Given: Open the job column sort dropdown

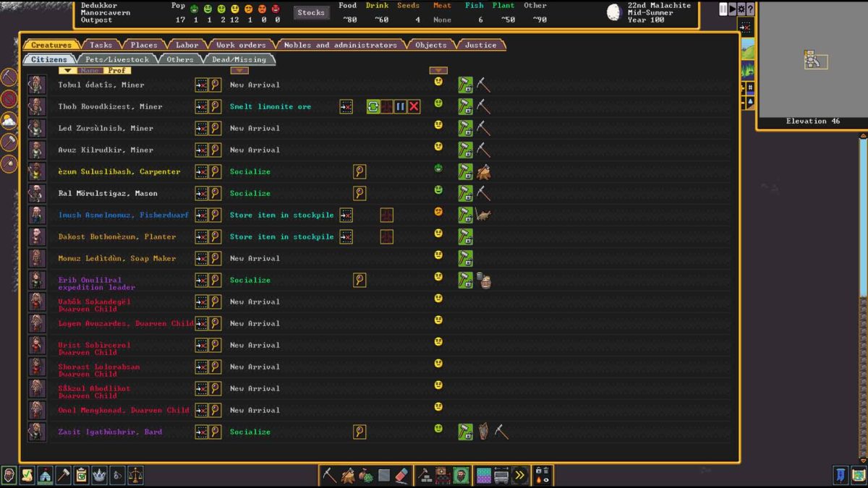Looking at the screenshot, I should pos(239,71).
